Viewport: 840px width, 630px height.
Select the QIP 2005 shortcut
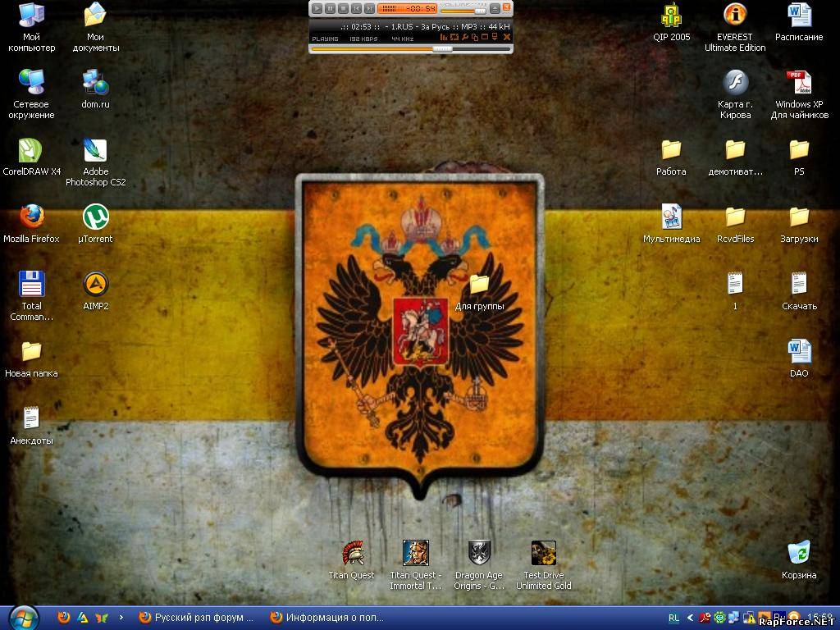click(x=671, y=22)
